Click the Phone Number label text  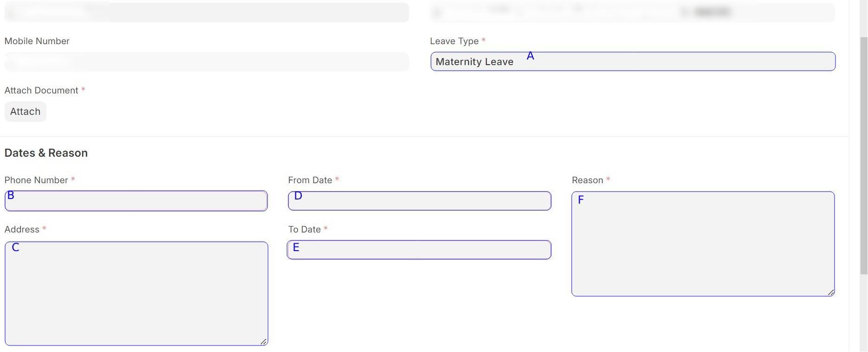click(36, 180)
